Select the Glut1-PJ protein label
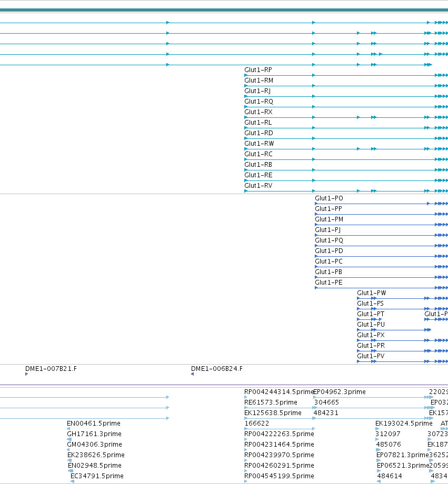 click(328, 230)
